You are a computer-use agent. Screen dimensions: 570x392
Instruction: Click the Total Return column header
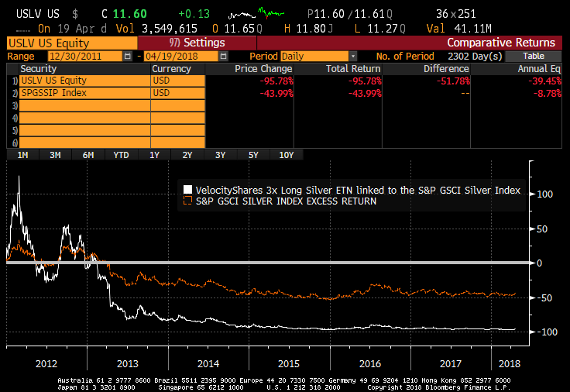coord(353,69)
